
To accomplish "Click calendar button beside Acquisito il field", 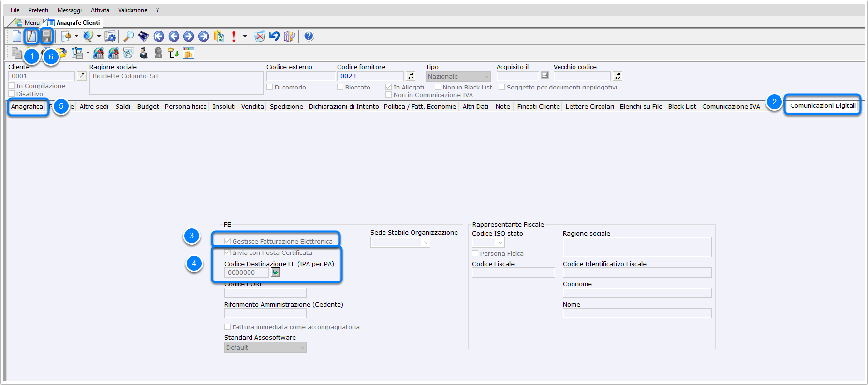I will [545, 75].
